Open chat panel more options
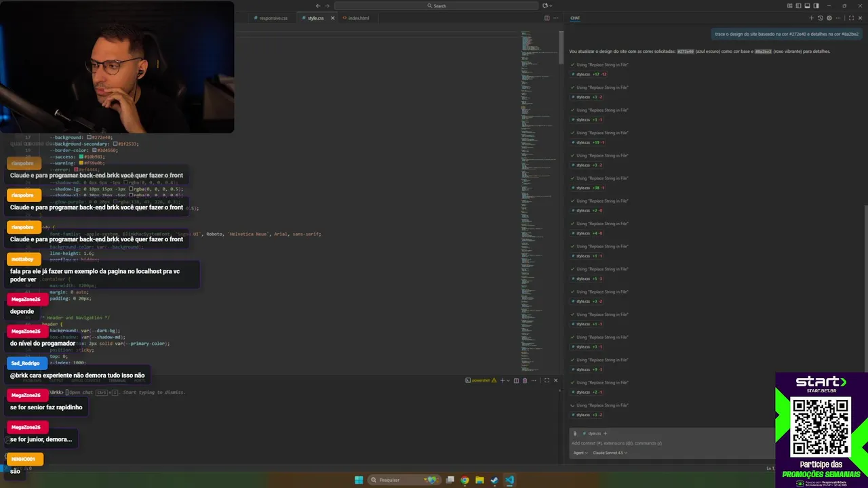This screenshot has width=868, height=488. click(x=837, y=18)
